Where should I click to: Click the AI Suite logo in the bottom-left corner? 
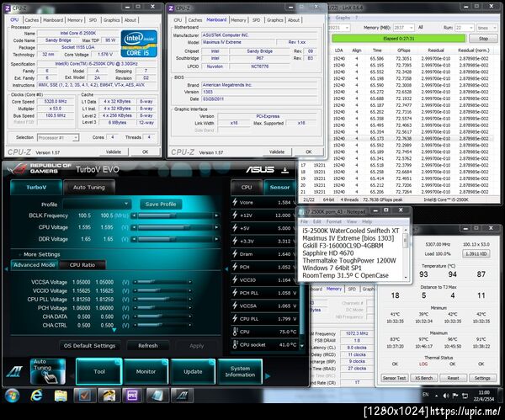[14, 371]
